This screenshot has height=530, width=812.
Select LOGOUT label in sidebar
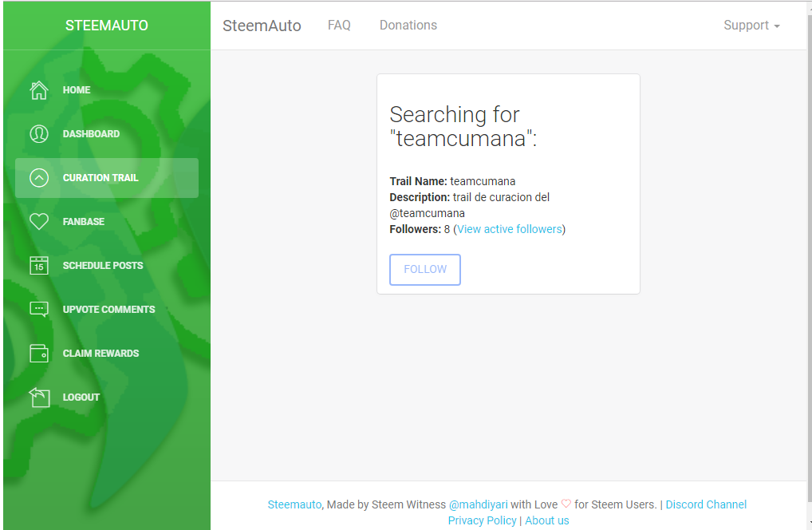(81, 397)
